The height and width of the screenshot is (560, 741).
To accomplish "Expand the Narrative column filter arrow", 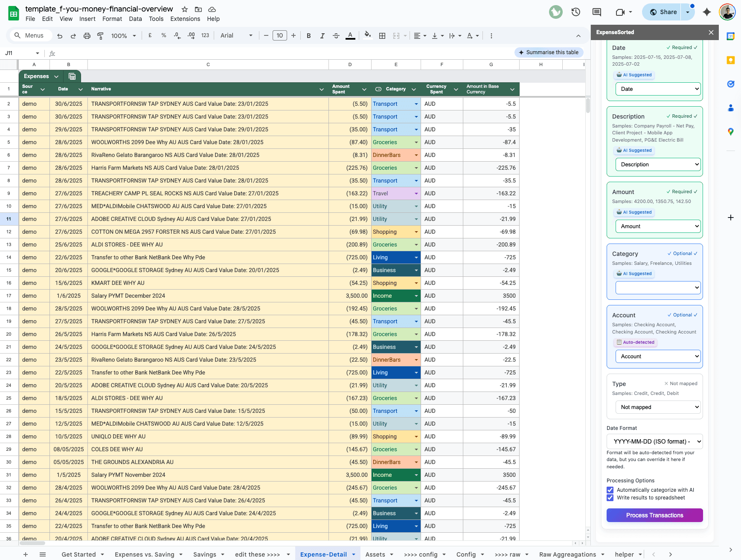I will point(322,89).
